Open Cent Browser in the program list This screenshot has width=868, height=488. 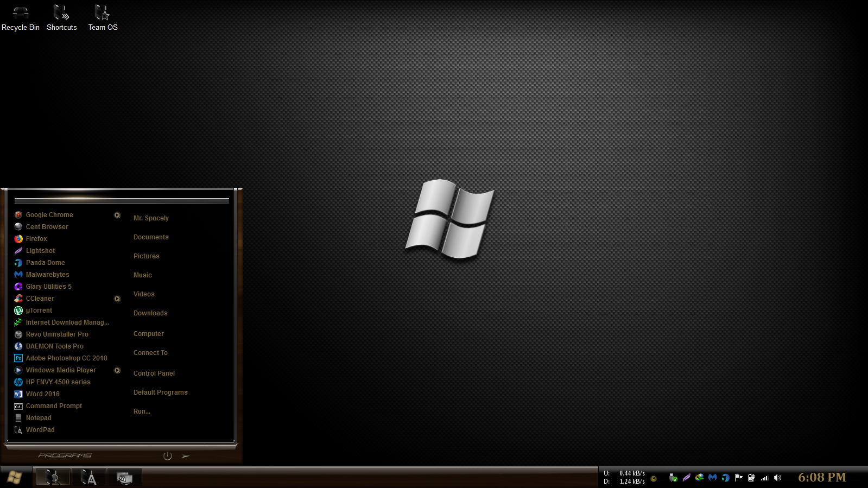pos(67,227)
